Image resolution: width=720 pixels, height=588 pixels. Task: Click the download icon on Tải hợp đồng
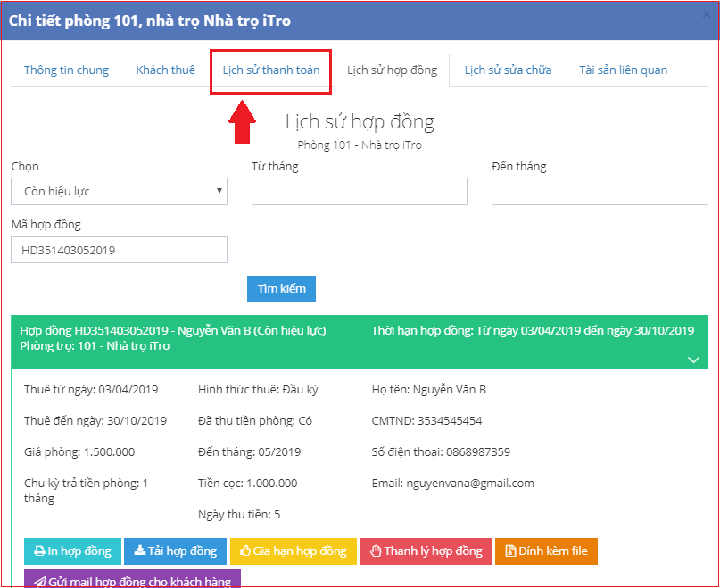140,551
